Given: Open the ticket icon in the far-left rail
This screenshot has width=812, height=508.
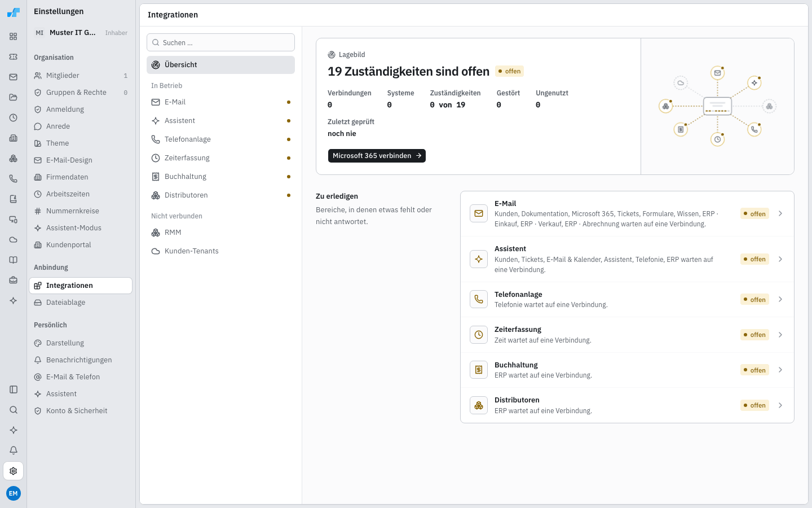Looking at the screenshot, I should [14, 57].
